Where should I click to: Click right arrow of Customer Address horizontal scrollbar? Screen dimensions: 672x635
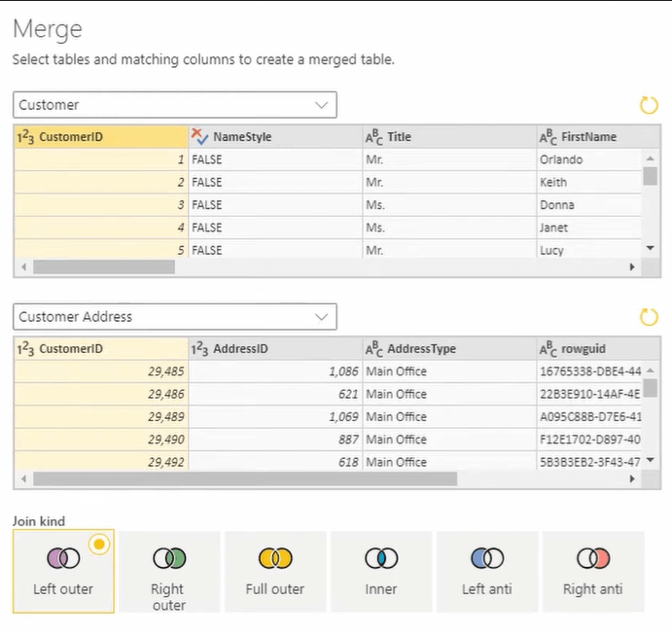[x=632, y=478]
